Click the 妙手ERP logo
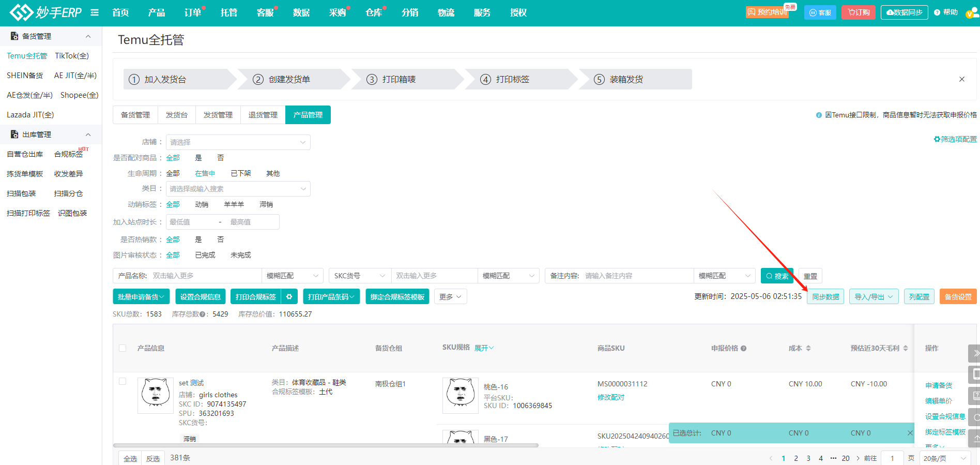This screenshot has width=980, height=465. (45, 12)
